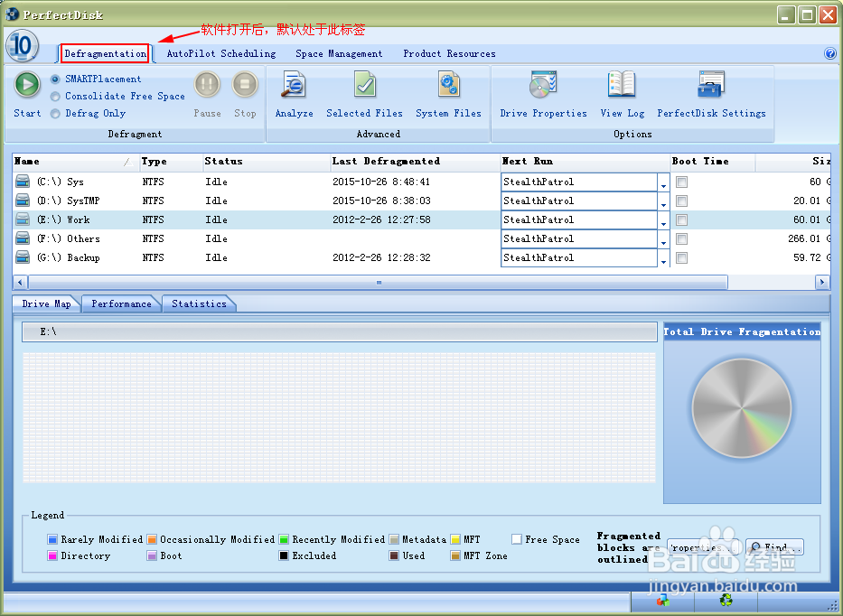
Task: Check Boot Time box for G:\ Backup
Action: (x=681, y=258)
